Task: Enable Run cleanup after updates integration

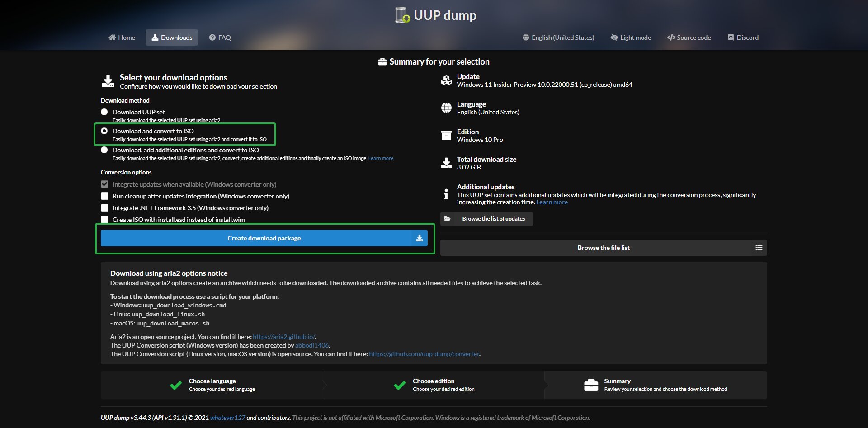Action: 105,196
